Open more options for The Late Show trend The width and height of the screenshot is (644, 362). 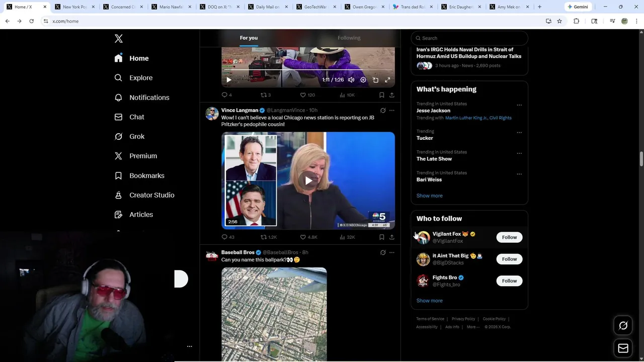coord(519,153)
